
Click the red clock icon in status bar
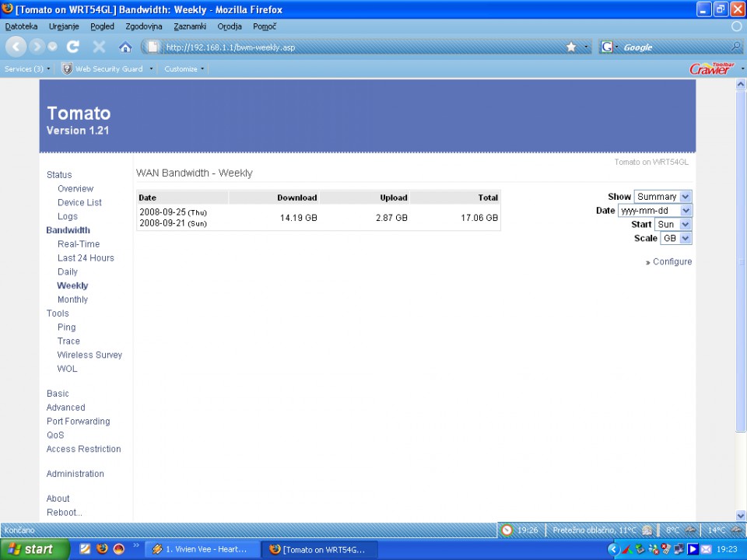pos(507,530)
